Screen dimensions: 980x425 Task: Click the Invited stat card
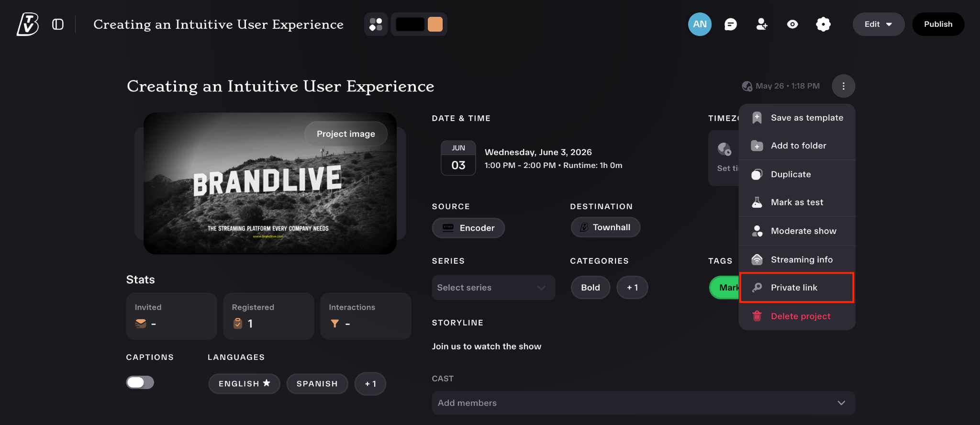pyautogui.click(x=171, y=316)
